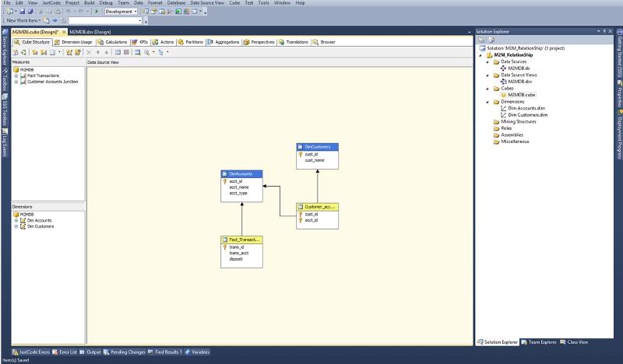The height and width of the screenshot is (364, 623).
Task: Click the Properties icon in Solution Explorer toolbar
Action: pyautogui.click(x=481, y=40)
